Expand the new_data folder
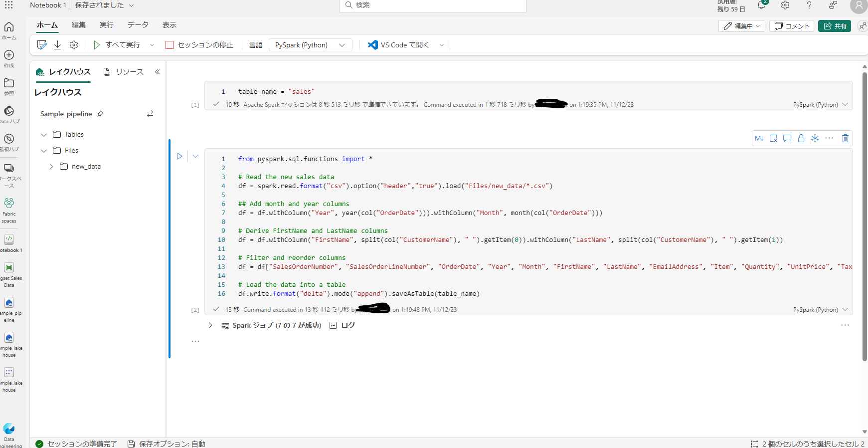868x448 pixels. [51, 167]
